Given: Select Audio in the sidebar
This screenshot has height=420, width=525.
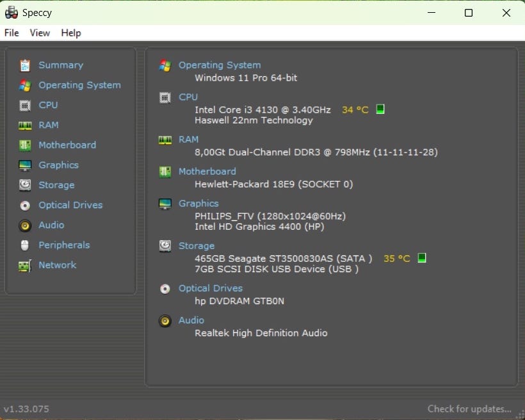Looking at the screenshot, I should 51,225.
